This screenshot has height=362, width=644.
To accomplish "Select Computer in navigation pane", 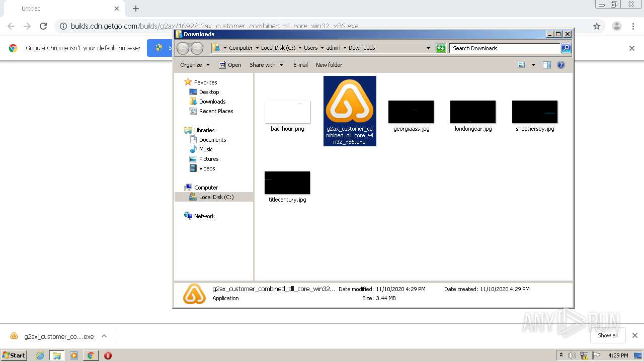I will tap(201, 188).
